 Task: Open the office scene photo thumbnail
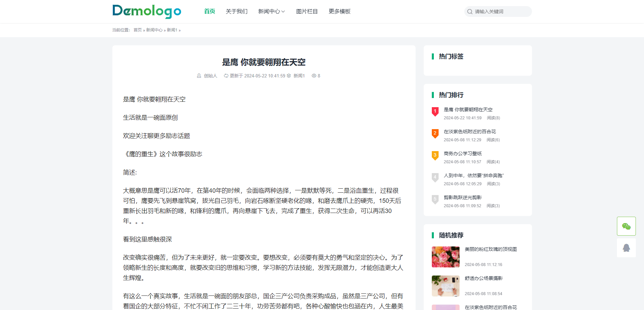[445, 286]
